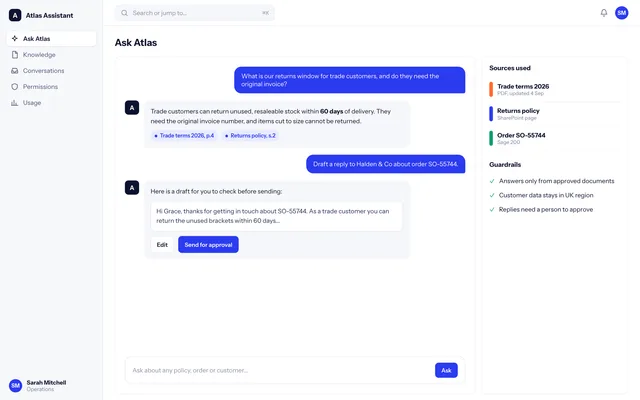Click the blue color bar beside Returns policy
Screen dimensions: 640x400
pyautogui.click(x=491, y=114)
